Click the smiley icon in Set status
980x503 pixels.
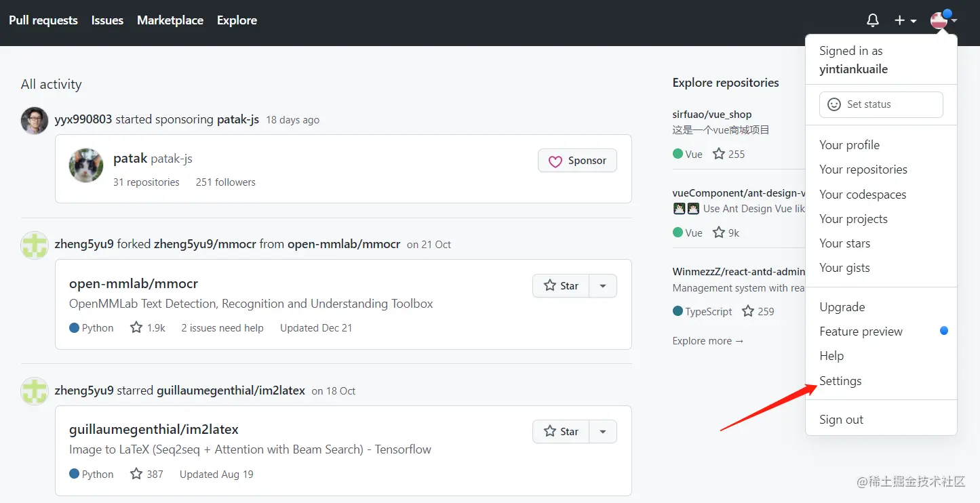click(834, 104)
